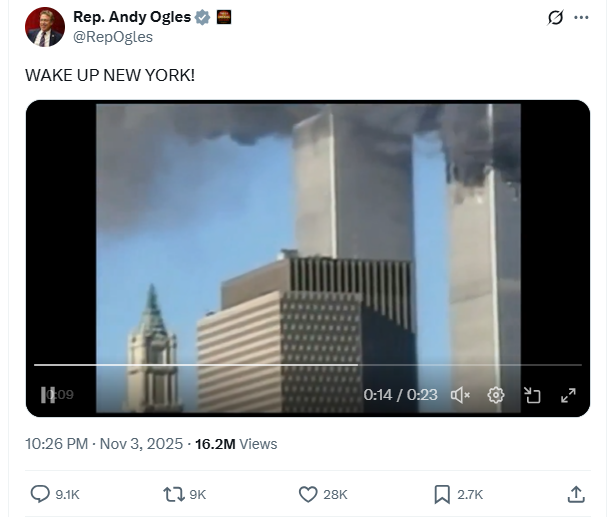Image resolution: width=607 pixels, height=517 pixels.
Task: Expand the video to fullscreen
Action: (568, 395)
